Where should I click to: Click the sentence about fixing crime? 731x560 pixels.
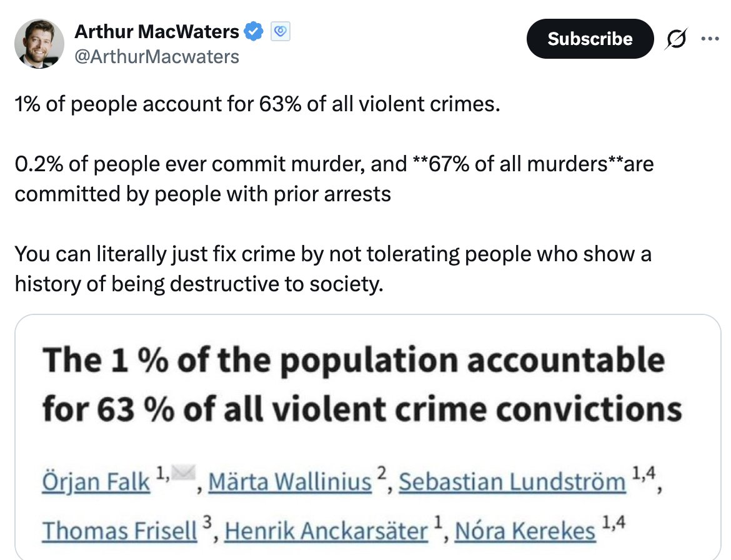pos(333,269)
